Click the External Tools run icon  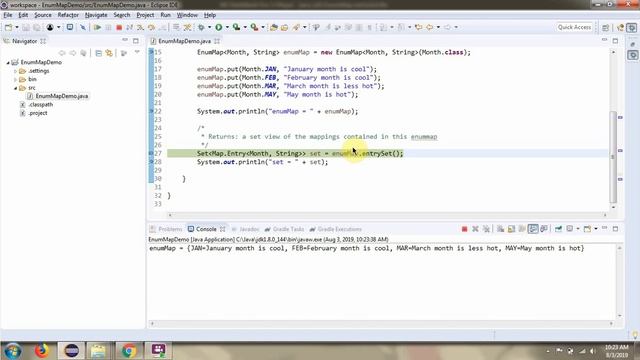(254, 27)
